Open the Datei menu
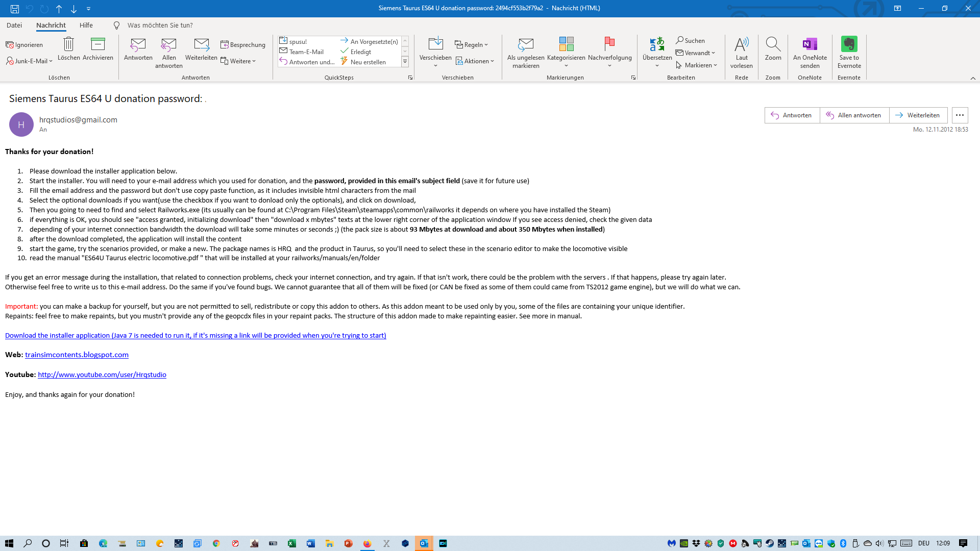The width and height of the screenshot is (980, 551). point(14,25)
